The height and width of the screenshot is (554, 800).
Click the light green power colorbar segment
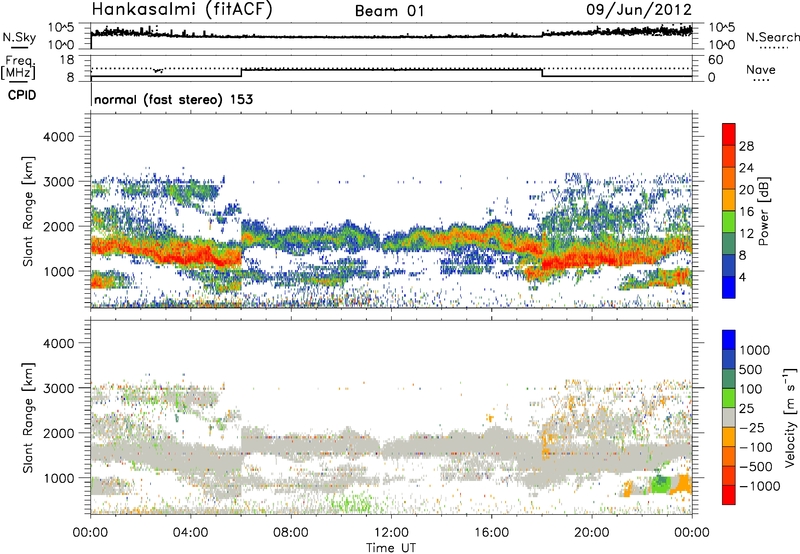click(x=729, y=222)
